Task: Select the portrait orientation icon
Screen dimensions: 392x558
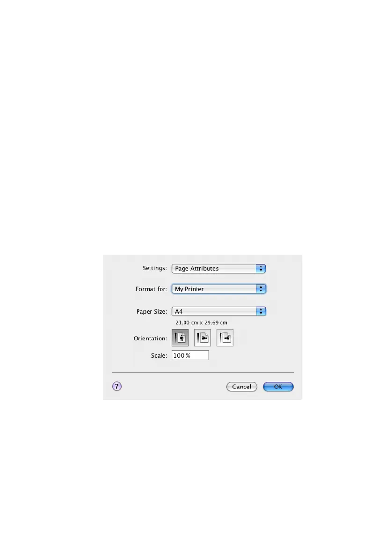Action: 180,338
